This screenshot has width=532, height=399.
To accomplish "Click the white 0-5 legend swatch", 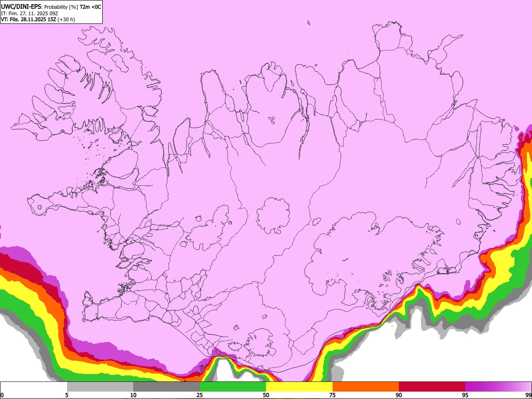I will coord(34,387).
